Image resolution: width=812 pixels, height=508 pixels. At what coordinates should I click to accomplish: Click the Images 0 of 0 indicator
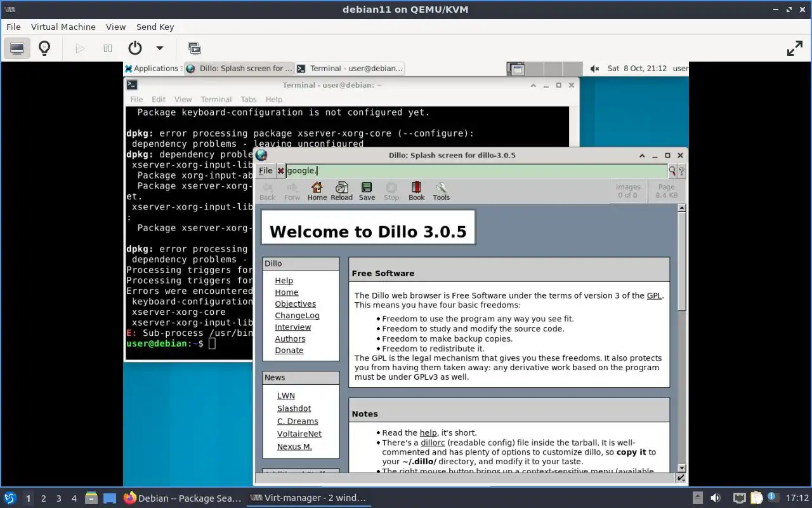point(628,191)
